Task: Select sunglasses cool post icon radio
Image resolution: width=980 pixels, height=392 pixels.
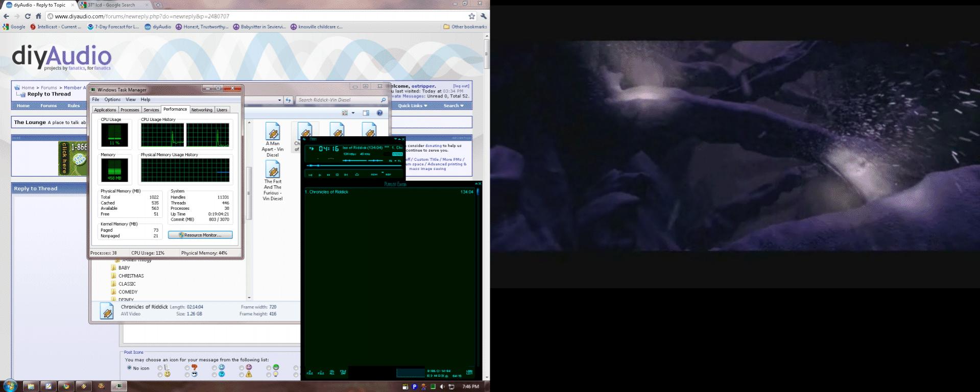Action: click(187, 375)
